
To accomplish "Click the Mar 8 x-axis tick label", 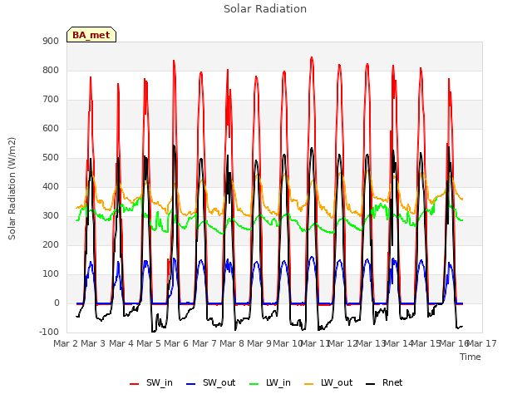I will coord(232,343).
